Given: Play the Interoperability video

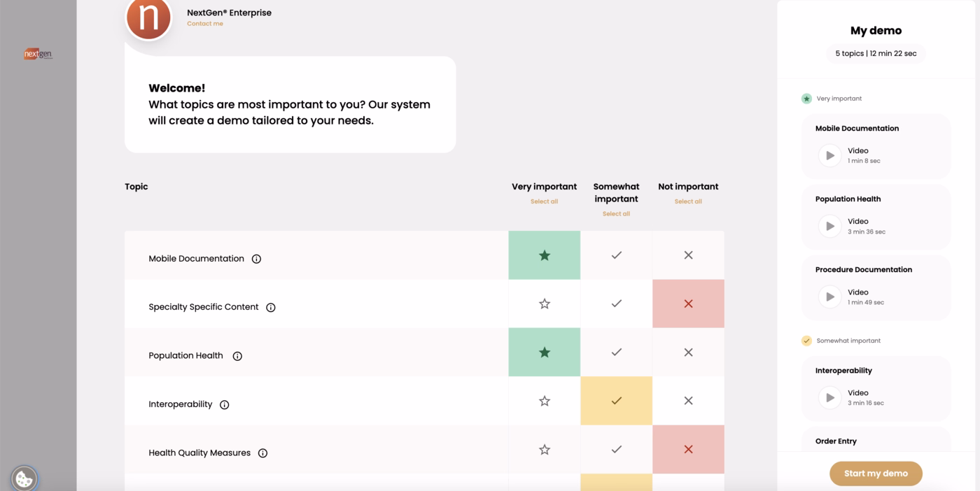Looking at the screenshot, I should tap(829, 397).
